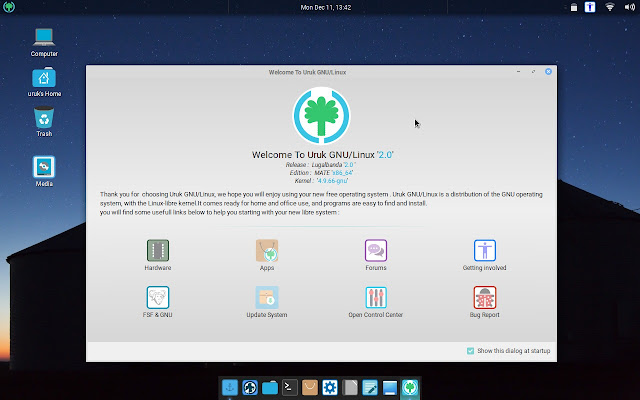Open the Getting involved icon
Screen dimensions: 640x400
coord(484,250)
